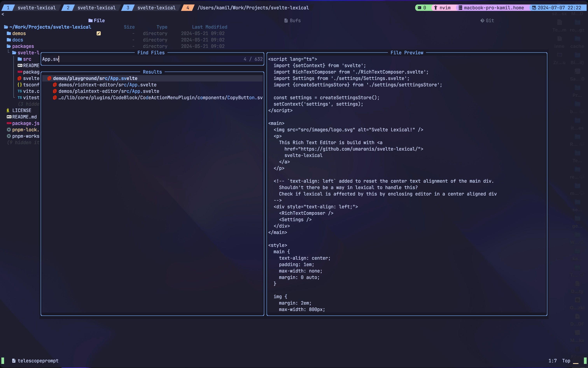Click the Type column header
The width and height of the screenshot is (588, 368).
pos(162,27)
